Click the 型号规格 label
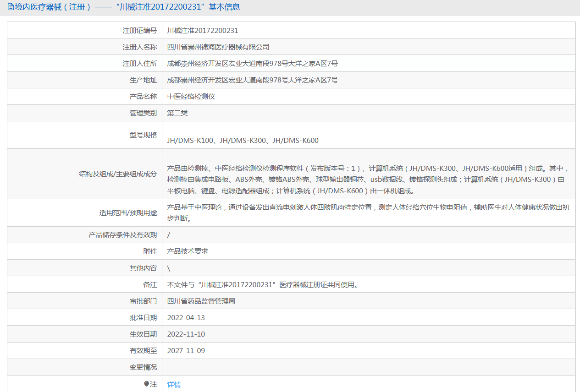This screenshot has height=392, width=580. (x=143, y=135)
